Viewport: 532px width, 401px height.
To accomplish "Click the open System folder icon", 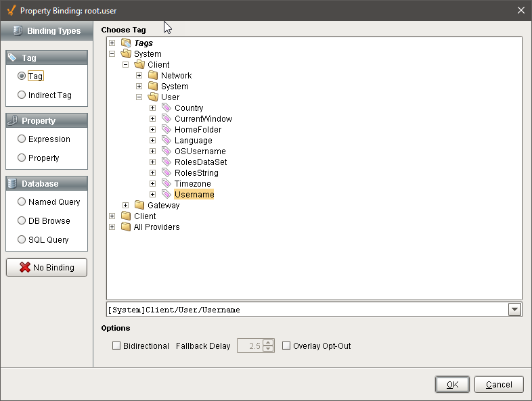I will [x=126, y=53].
